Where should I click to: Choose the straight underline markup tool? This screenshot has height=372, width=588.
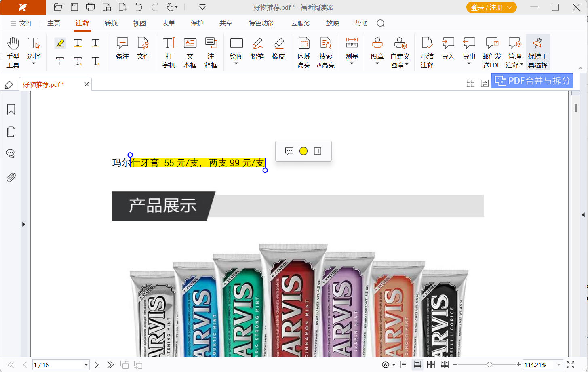[96, 43]
